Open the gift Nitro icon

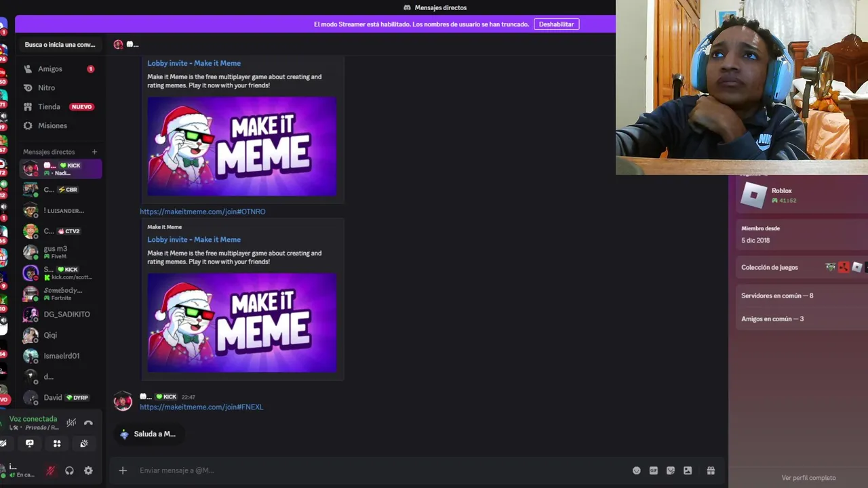click(711, 470)
